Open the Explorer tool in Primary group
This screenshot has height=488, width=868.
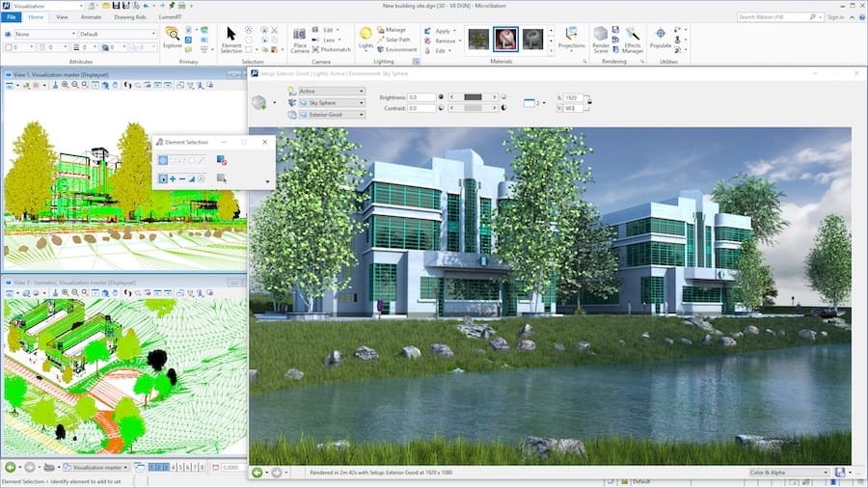click(x=173, y=38)
